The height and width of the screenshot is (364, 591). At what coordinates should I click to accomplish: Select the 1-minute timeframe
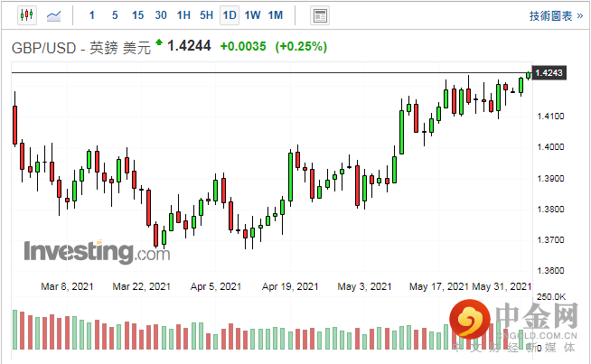click(91, 15)
